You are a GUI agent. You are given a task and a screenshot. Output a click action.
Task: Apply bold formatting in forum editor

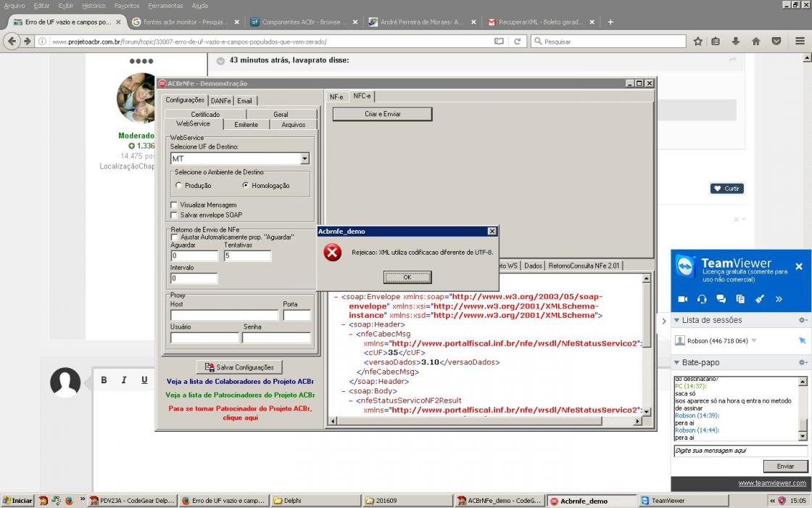(x=104, y=380)
